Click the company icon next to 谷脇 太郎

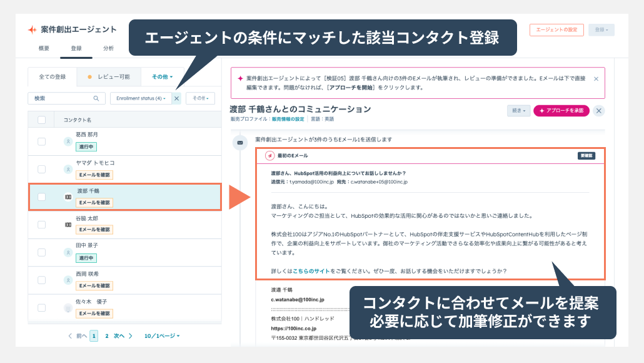[68, 225]
